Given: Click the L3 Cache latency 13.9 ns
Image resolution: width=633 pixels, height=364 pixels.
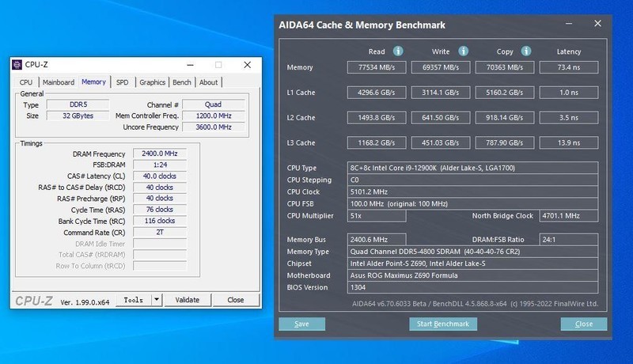Looking at the screenshot, I should [x=569, y=143].
